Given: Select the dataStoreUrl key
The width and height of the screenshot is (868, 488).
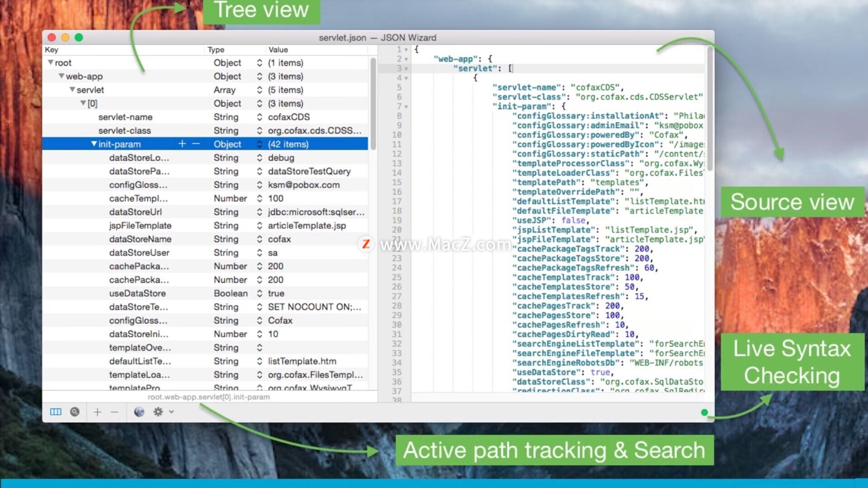Looking at the screenshot, I should click(135, 212).
